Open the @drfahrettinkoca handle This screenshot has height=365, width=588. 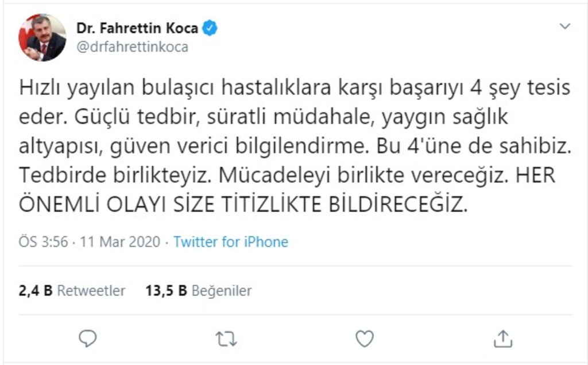(131, 47)
